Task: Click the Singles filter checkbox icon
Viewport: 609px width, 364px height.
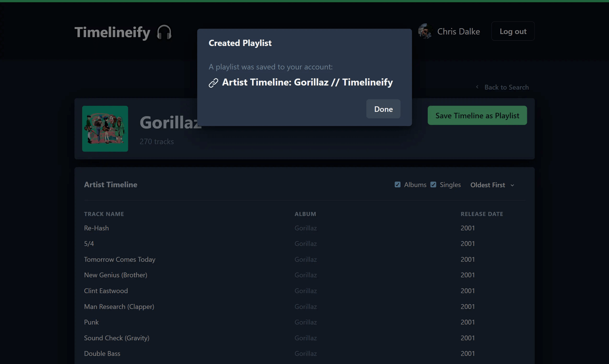Action: [x=433, y=185]
